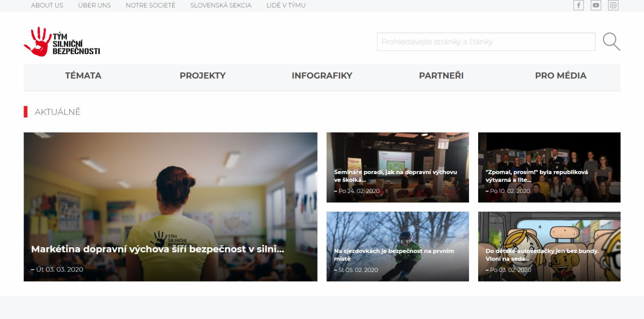This screenshot has width=644, height=319.
Task: Open the YouTube icon link
Action: coord(596,5)
